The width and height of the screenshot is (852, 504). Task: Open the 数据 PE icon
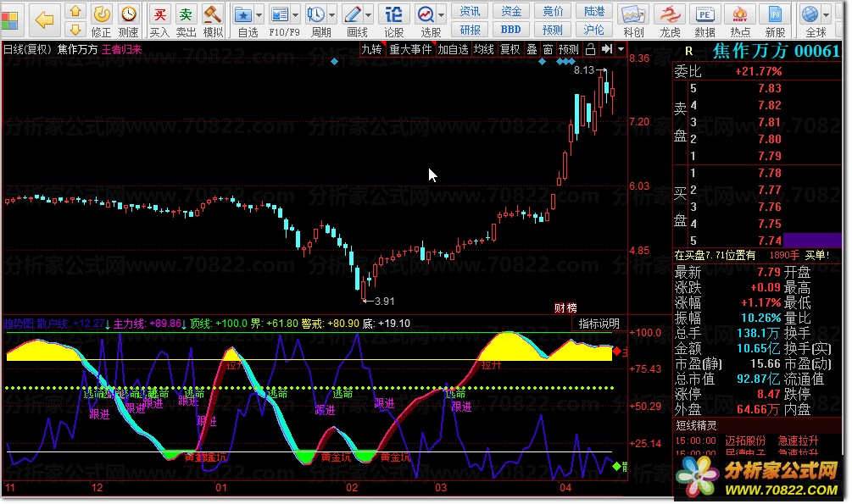pyautogui.click(x=704, y=14)
